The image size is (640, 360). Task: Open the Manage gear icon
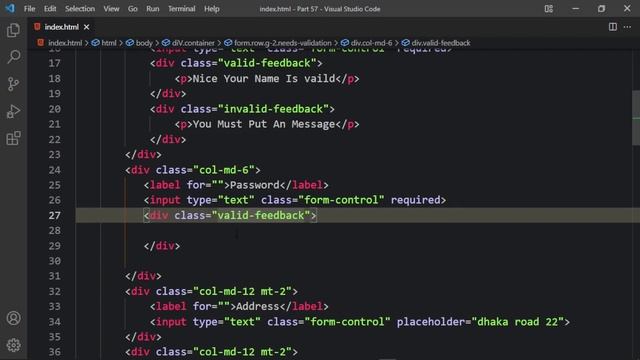click(x=13, y=345)
